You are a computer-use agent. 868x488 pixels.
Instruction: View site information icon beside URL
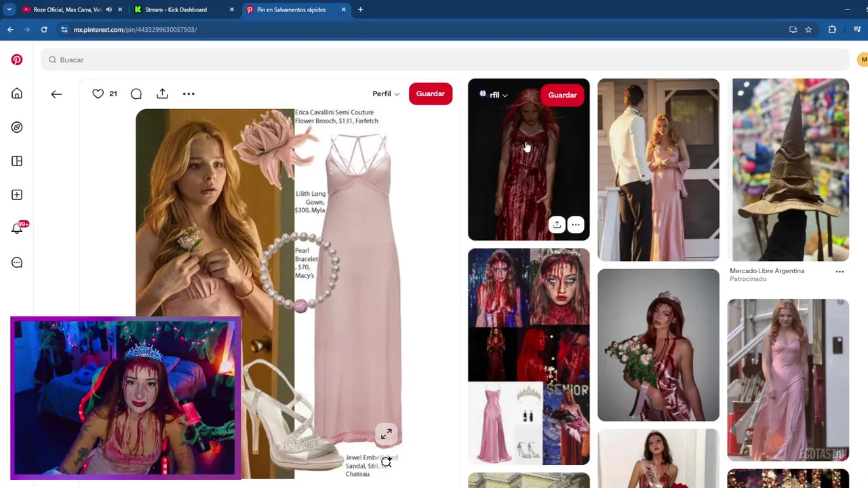coord(64,29)
